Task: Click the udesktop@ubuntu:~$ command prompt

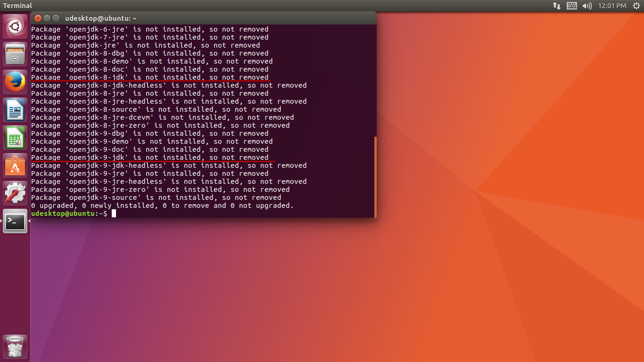Action: tap(69, 214)
